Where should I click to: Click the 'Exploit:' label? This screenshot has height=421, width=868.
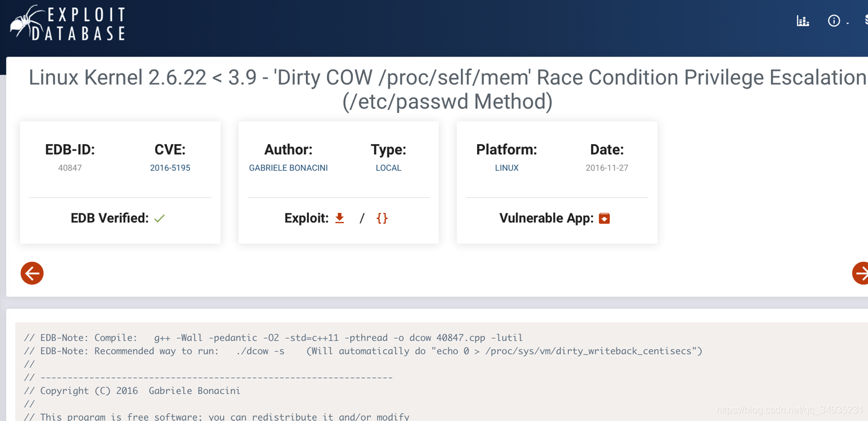[x=307, y=218]
